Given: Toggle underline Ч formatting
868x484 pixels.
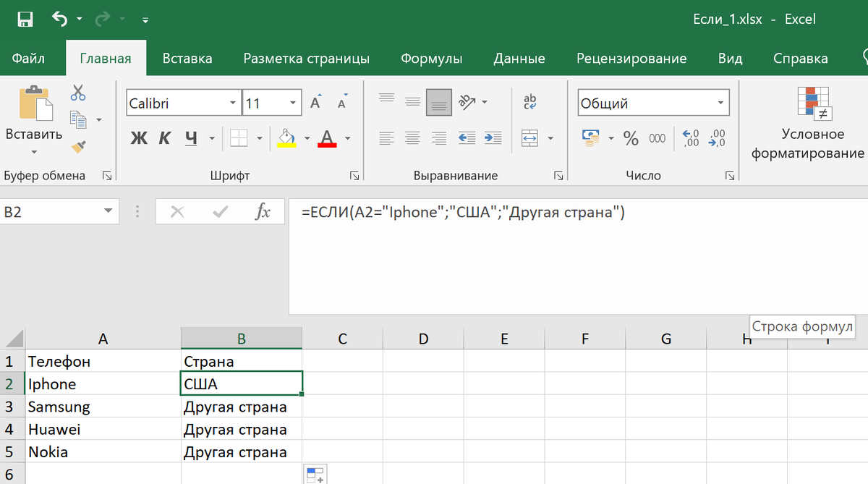Looking at the screenshot, I should [x=191, y=137].
